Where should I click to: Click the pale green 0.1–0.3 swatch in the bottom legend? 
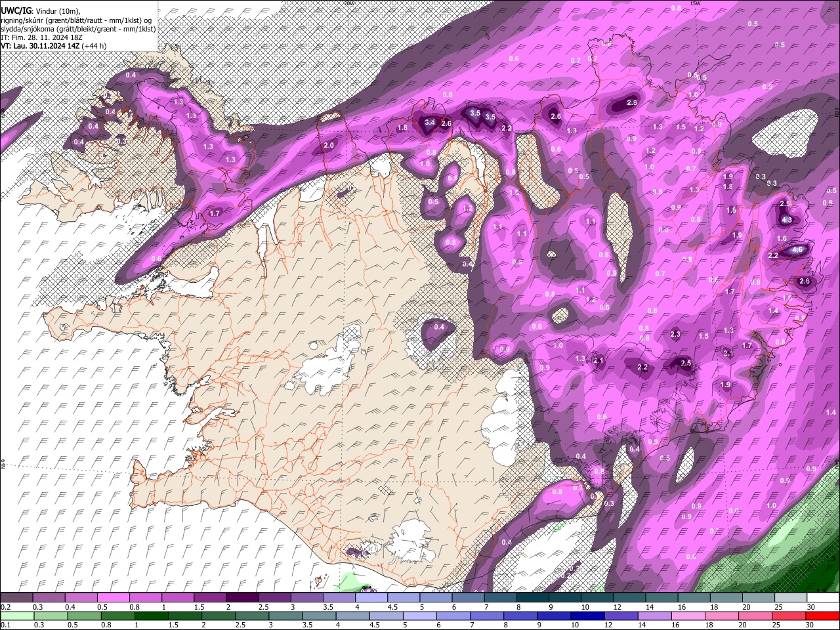point(16,616)
